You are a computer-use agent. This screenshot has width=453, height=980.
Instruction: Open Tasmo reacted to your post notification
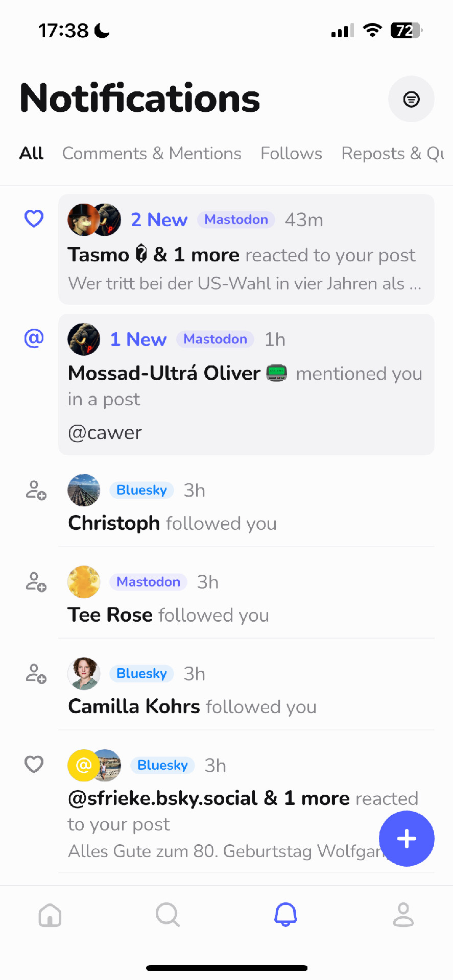click(246, 249)
